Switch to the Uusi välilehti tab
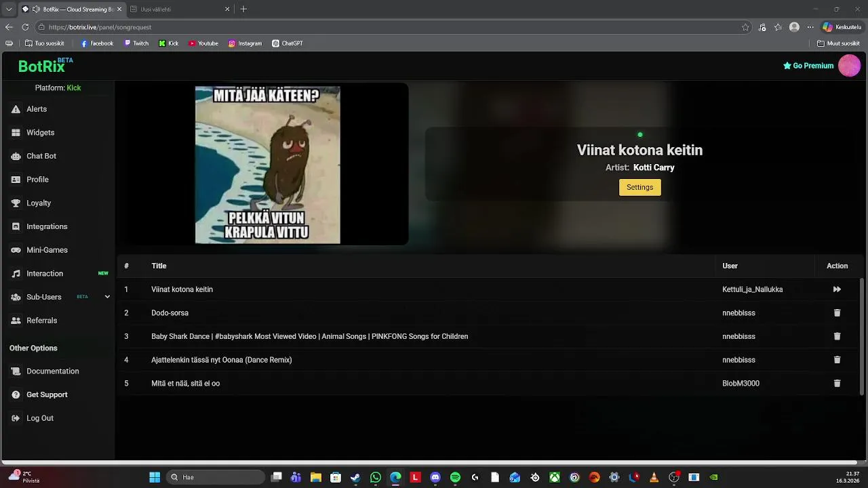The image size is (868, 488). click(180, 9)
